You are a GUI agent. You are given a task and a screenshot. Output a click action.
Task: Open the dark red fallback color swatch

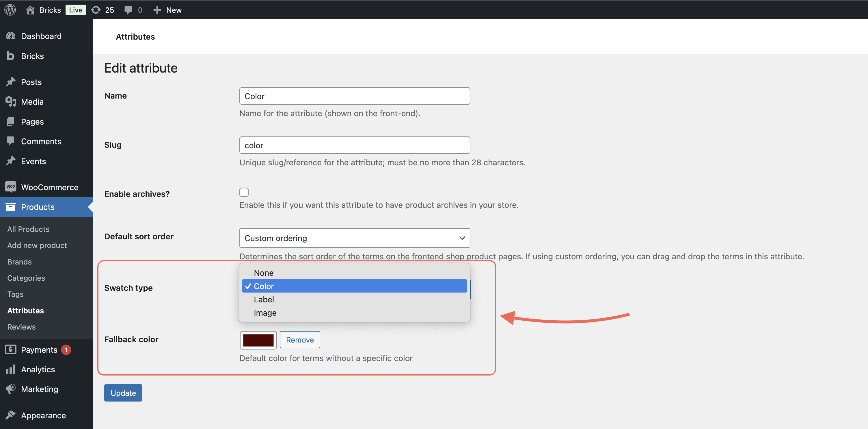pos(258,340)
